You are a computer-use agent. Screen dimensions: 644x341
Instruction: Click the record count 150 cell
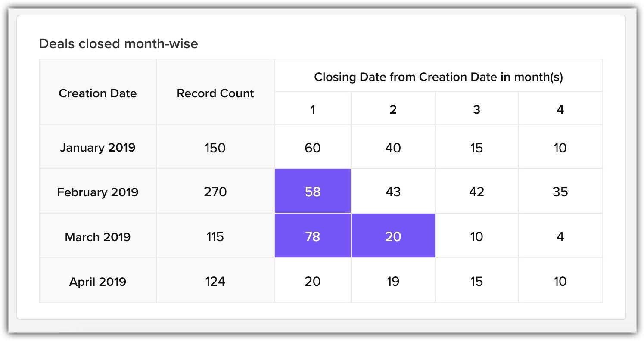point(215,148)
